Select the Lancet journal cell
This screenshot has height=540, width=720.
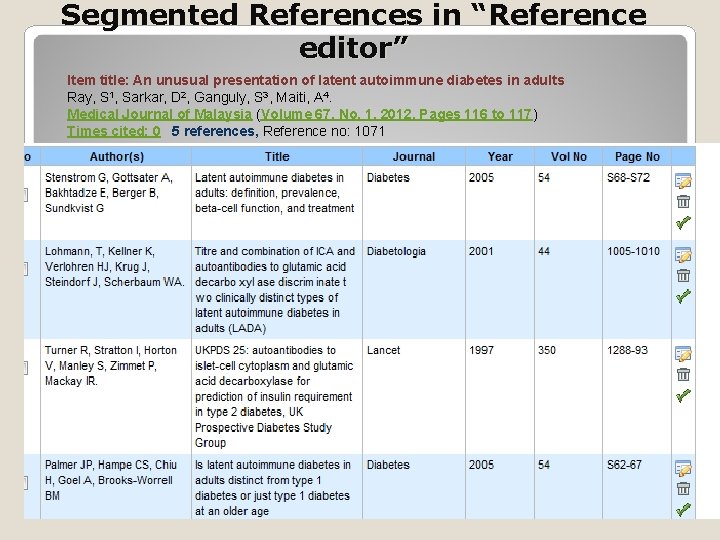tap(414, 396)
